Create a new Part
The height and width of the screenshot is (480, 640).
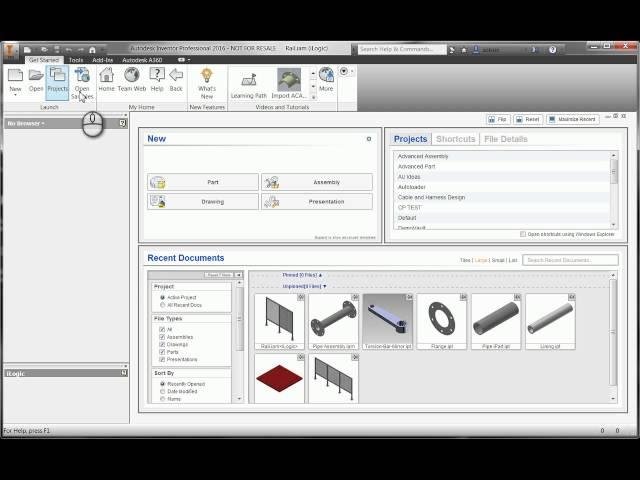203,182
